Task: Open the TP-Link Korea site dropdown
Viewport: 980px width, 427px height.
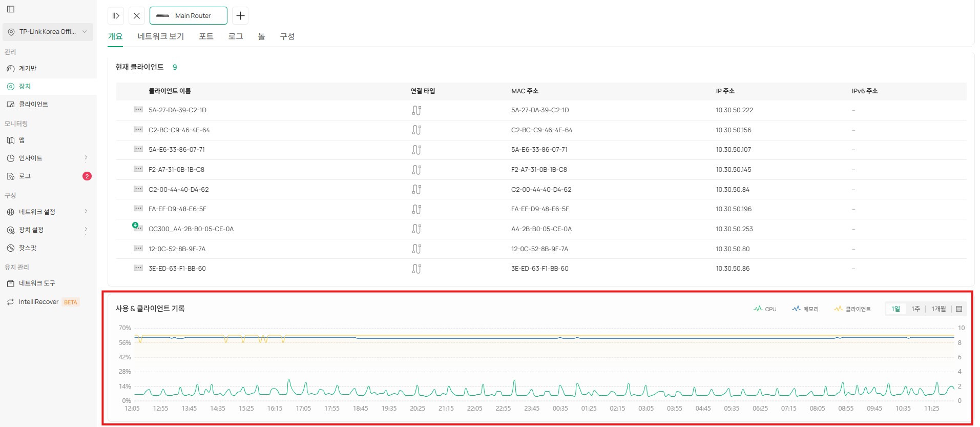Action: [48, 32]
